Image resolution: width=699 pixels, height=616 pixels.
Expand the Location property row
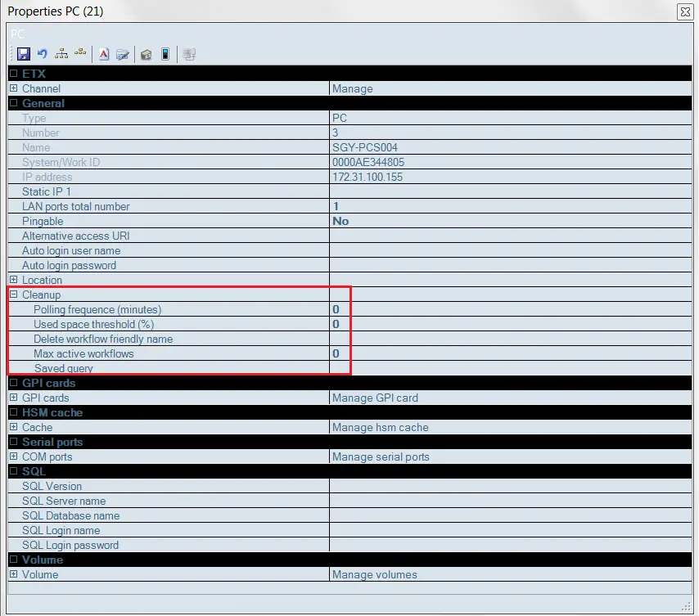(13, 280)
